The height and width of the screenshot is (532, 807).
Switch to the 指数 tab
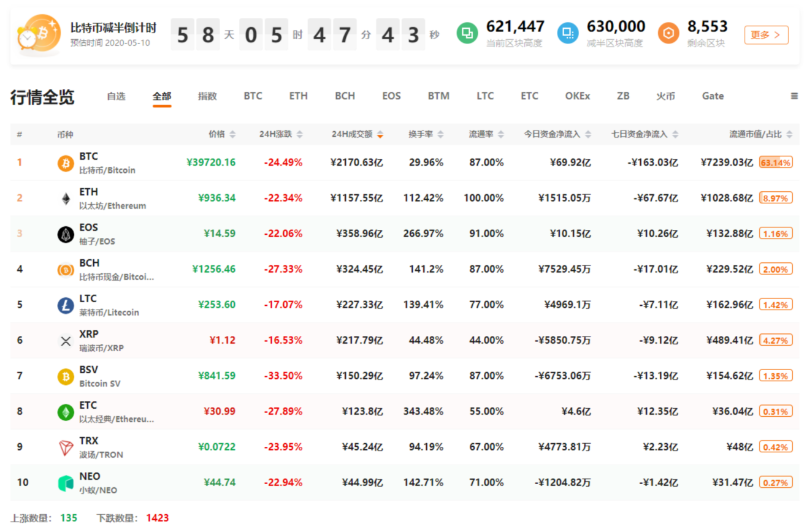click(x=207, y=96)
